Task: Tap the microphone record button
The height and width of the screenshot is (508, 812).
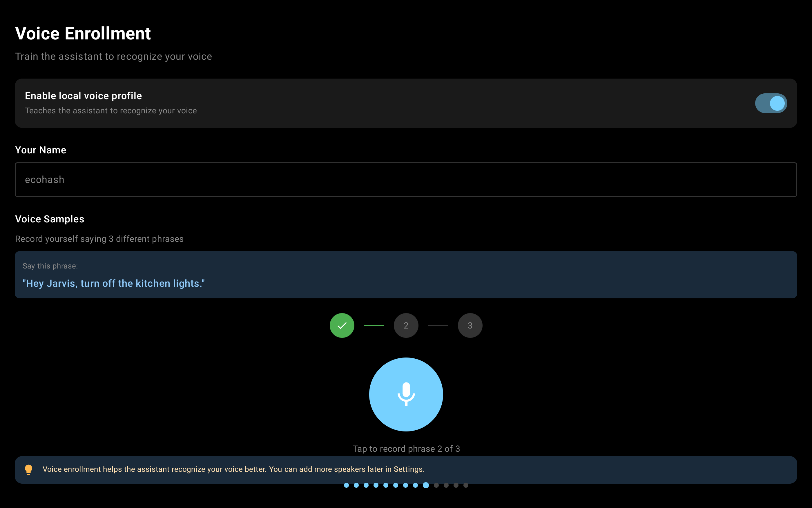Action: [406, 394]
